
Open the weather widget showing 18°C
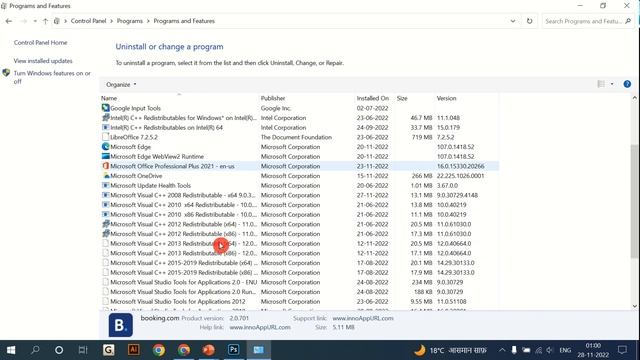point(450,350)
